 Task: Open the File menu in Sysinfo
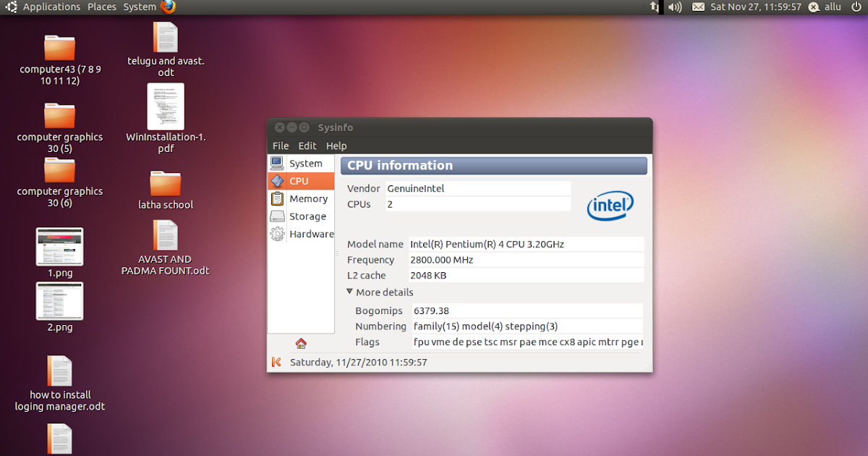coord(281,145)
